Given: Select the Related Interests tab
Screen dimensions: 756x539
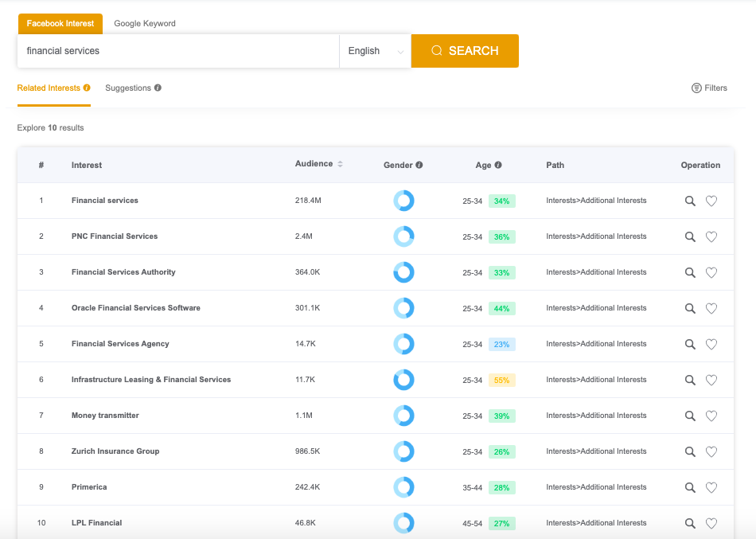Looking at the screenshot, I should [x=49, y=88].
